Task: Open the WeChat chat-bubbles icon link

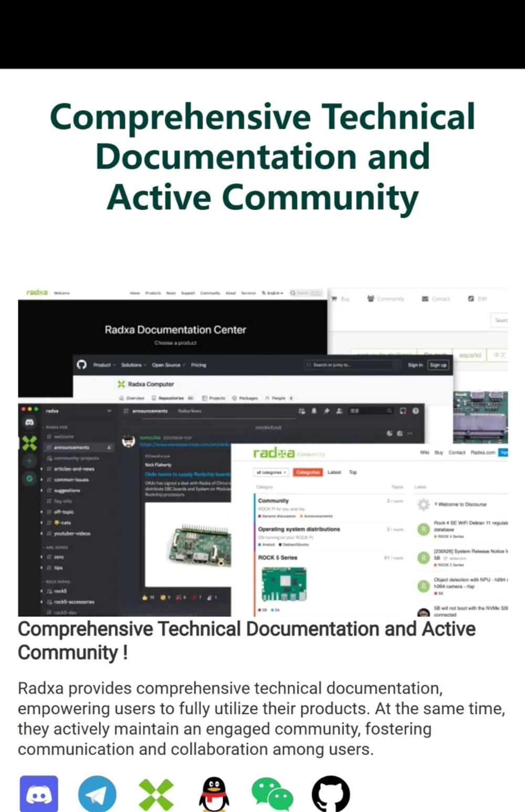Action: tap(272, 794)
